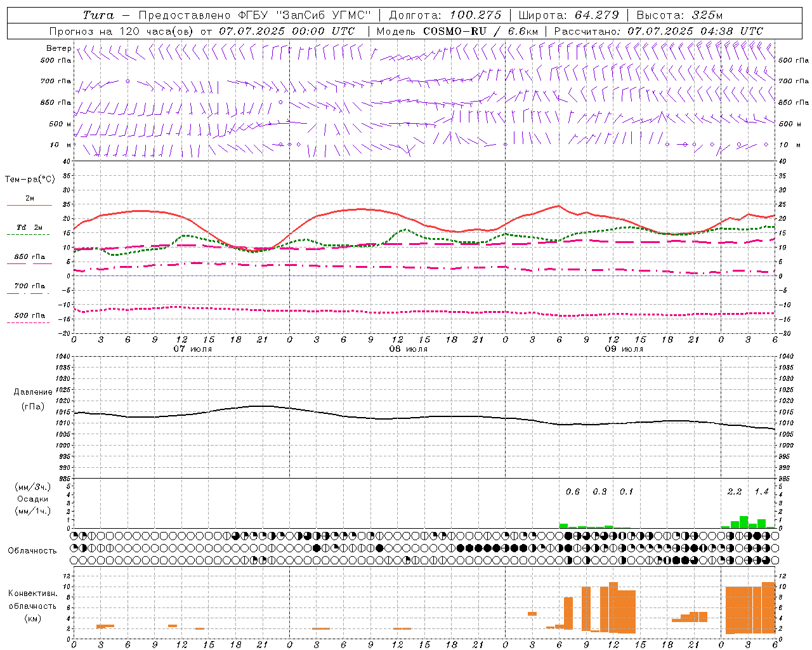Click the Рассчитано: 07.07.2025 04:38 UTC text
812x650 pixels.
pos(658,31)
